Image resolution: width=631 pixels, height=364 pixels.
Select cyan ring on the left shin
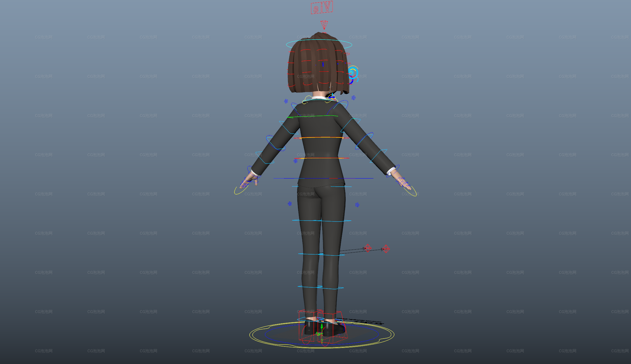[310, 286]
